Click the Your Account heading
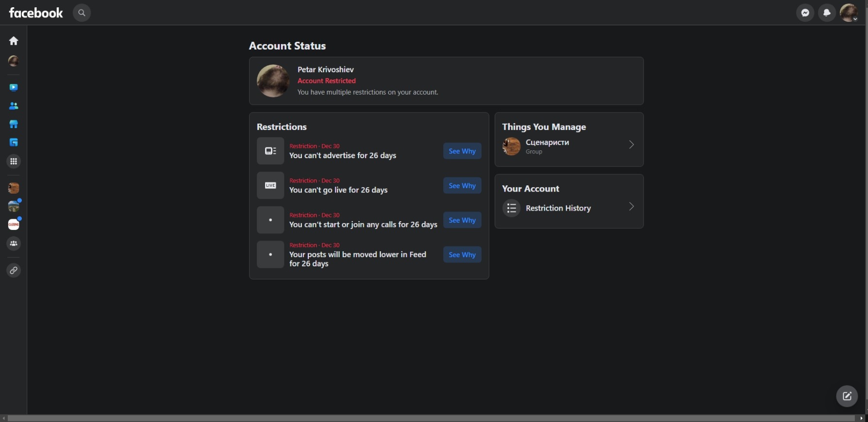Image resolution: width=868 pixels, height=422 pixels. pos(531,189)
